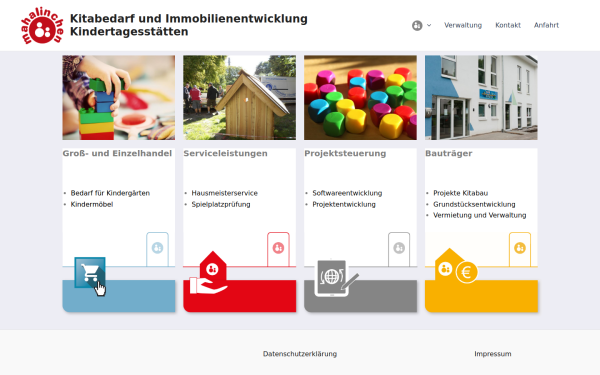The height and width of the screenshot is (375, 600).
Task: Open the Datenschutzerklärung footer link
Action: pos(300,354)
